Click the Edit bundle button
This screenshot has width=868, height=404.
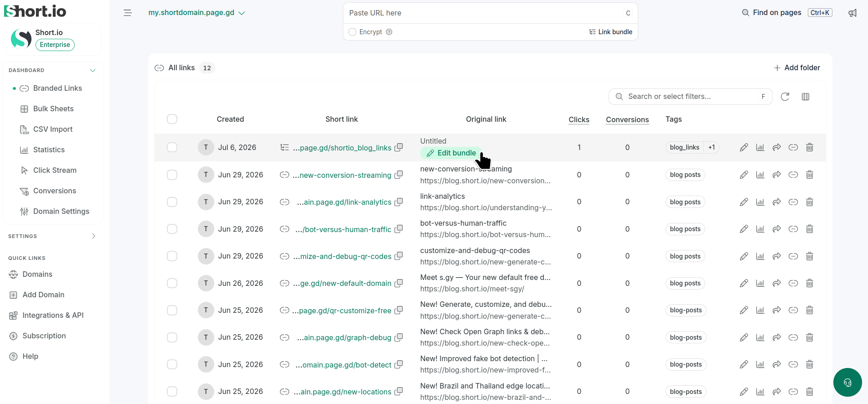click(451, 153)
